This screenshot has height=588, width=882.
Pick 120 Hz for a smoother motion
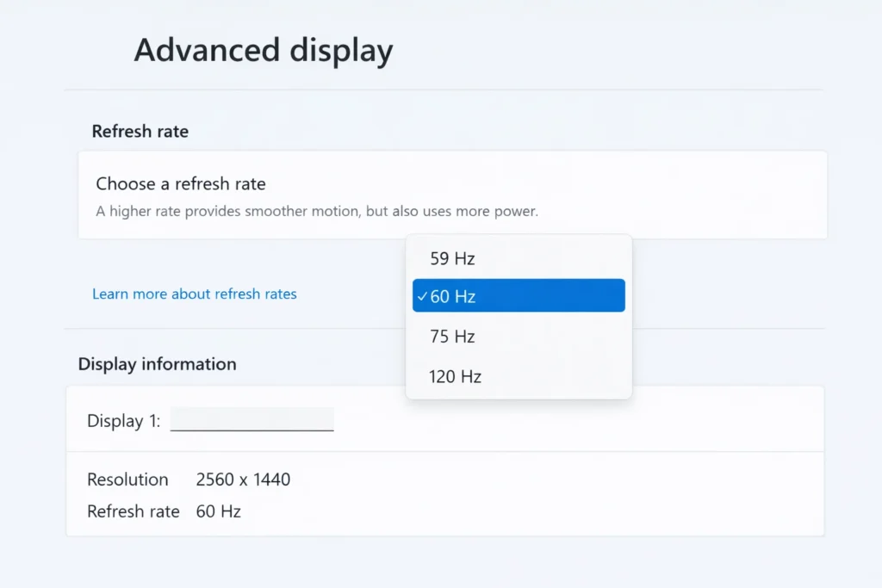pyautogui.click(x=456, y=376)
